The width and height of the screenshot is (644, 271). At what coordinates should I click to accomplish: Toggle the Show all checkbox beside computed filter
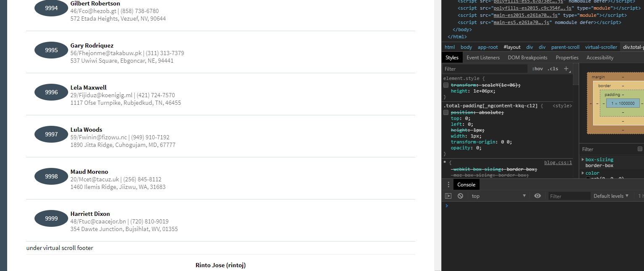click(x=640, y=149)
